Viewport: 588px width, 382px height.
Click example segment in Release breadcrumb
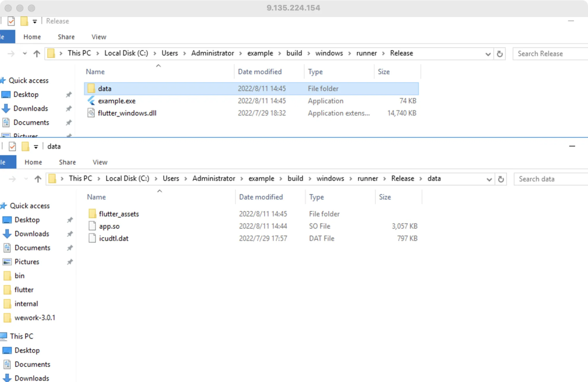[260, 53]
